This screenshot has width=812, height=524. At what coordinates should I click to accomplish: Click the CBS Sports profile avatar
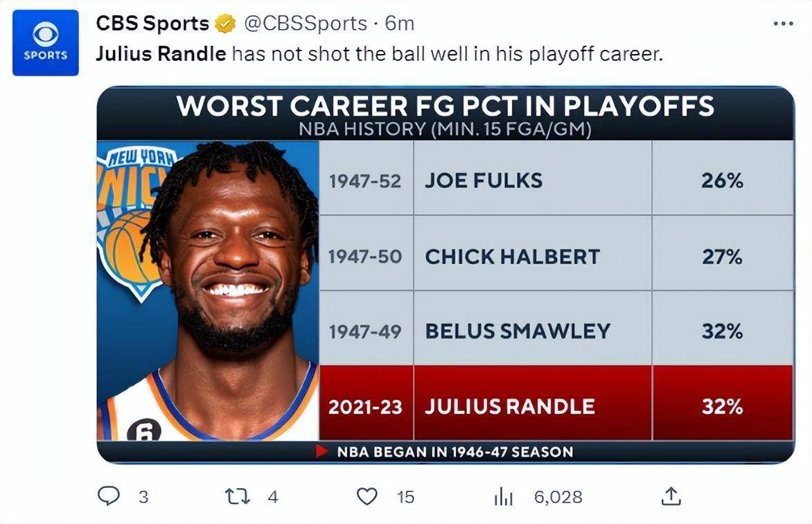click(x=46, y=43)
